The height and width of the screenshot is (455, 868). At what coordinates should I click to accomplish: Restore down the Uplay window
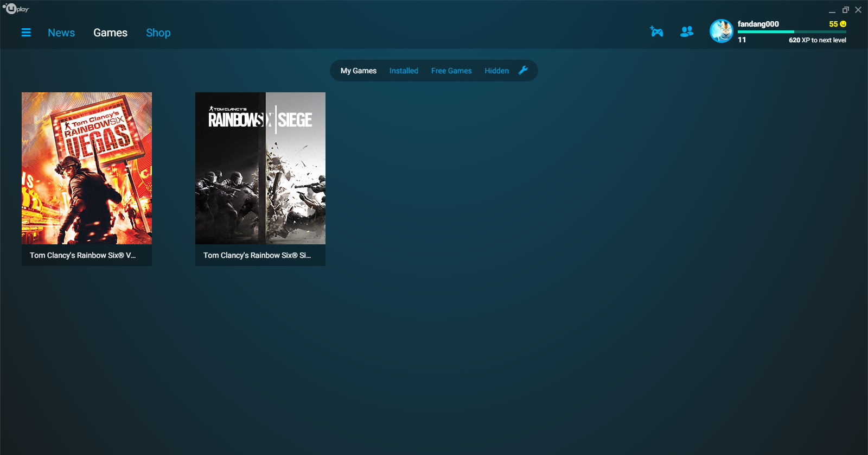[845, 10]
